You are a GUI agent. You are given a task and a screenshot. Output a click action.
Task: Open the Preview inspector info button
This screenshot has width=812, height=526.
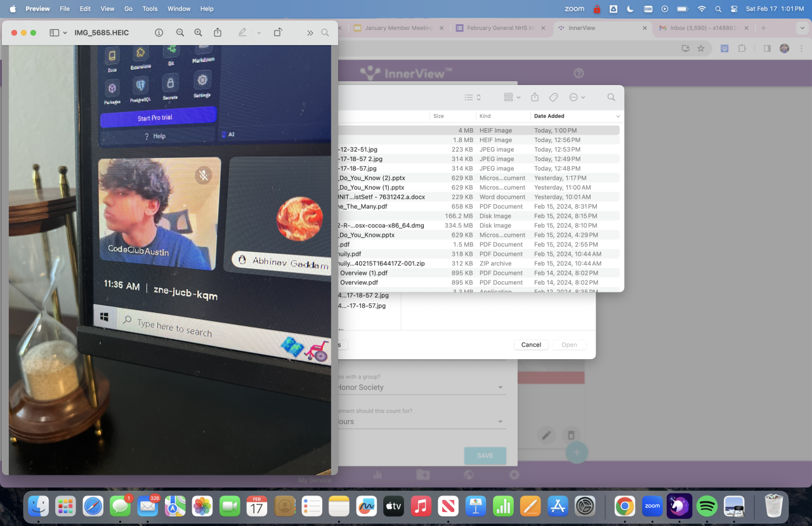coord(159,32)
